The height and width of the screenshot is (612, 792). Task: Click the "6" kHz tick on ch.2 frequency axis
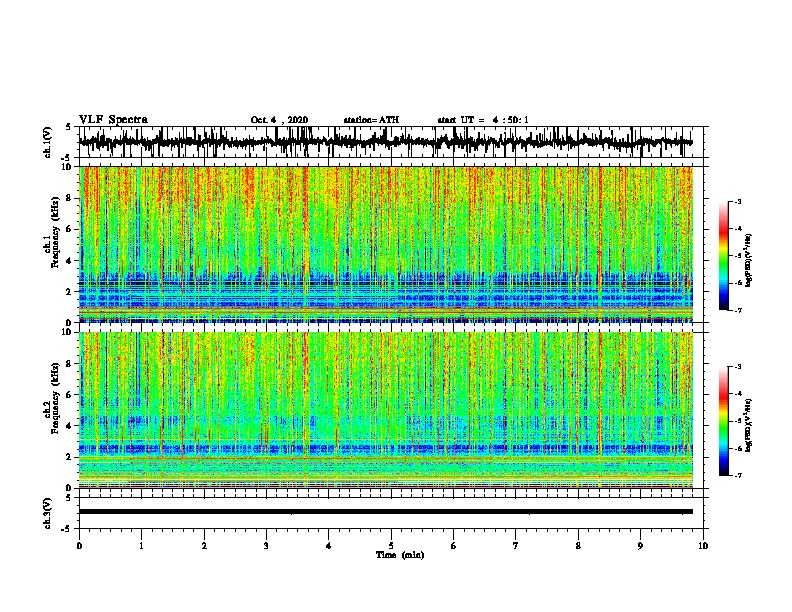point(70,394)
